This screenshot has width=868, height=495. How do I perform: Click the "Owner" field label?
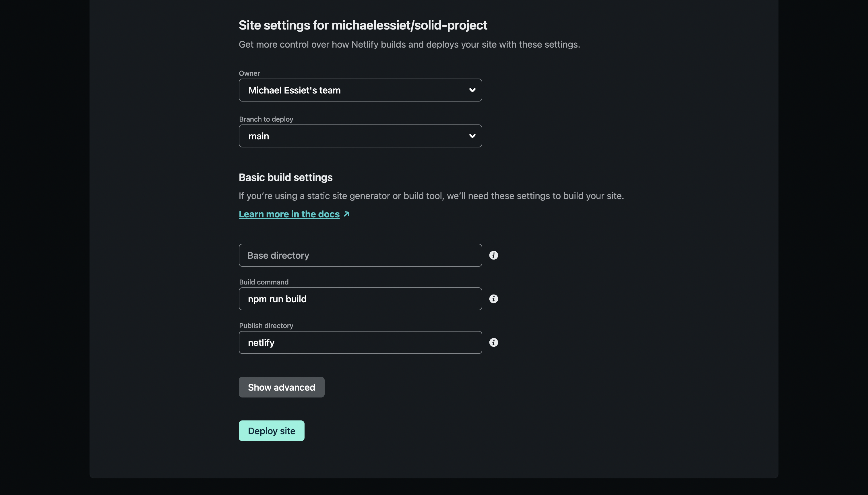click(249, 73)
